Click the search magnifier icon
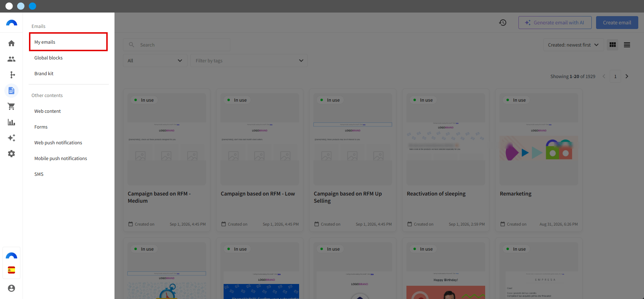This screenshot has height=299, width=644. click(132, 45)
